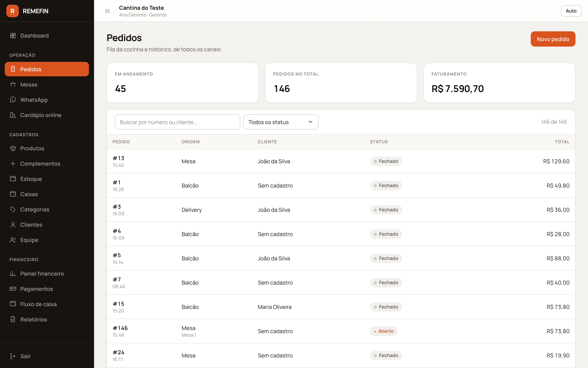Click the Faturamento R$ 7.590,70 card
Image resolution: width=588 pixels, height=368 pixels.
coord(499,83)
